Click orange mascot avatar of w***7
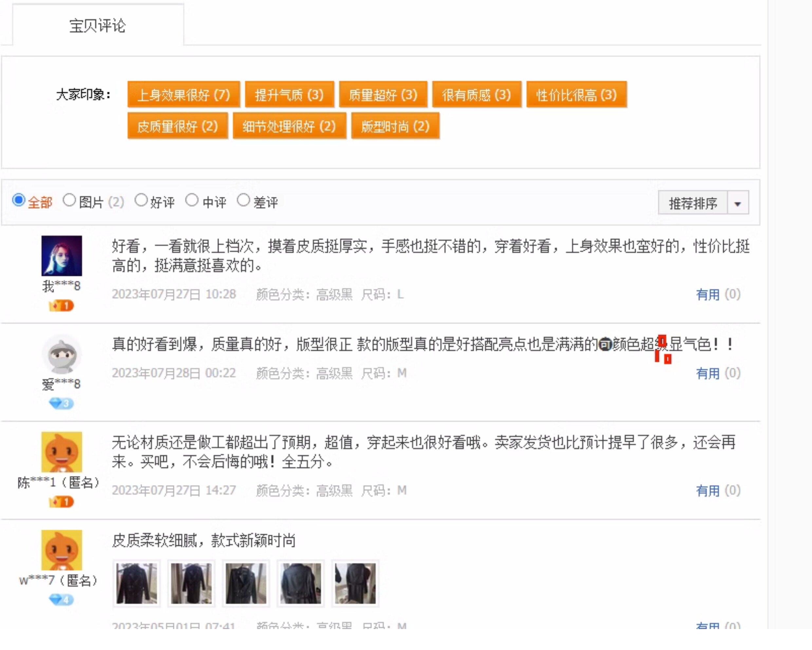The width and height of the screenshot is (812, 650). pos(61,550)
